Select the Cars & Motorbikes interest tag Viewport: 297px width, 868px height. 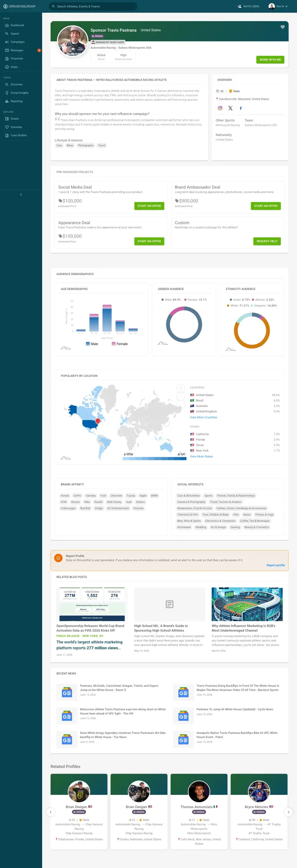tap(189, 496)
